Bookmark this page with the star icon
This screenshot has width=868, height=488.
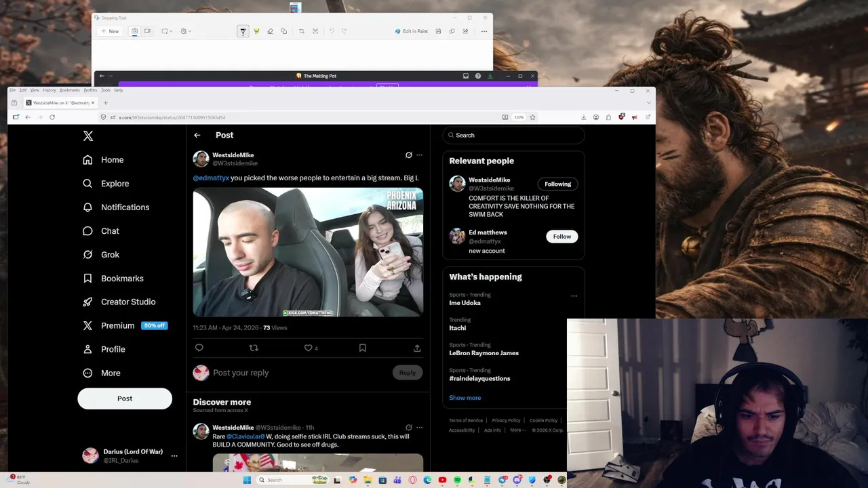pos(532,117)
